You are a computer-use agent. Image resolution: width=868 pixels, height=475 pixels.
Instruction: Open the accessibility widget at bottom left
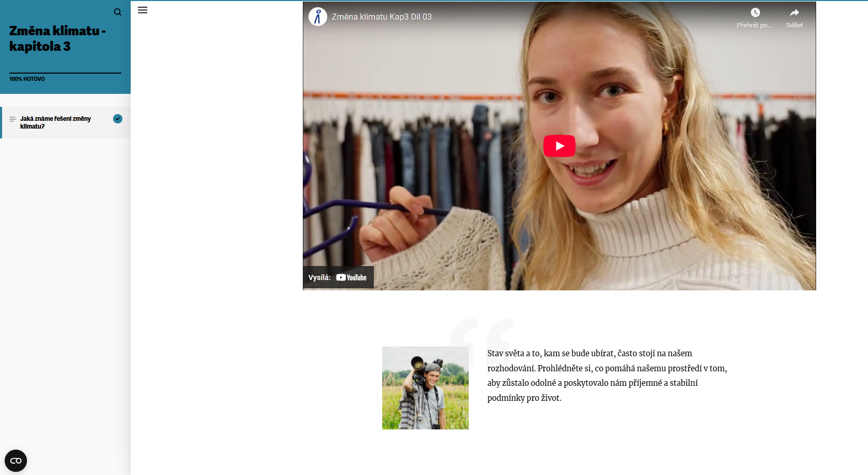coord(16,460)
